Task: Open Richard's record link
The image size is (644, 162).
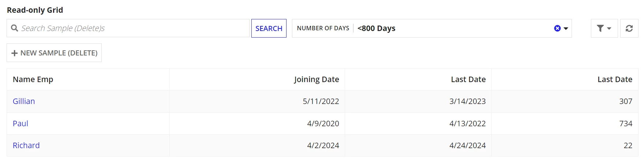Action: 26,146
